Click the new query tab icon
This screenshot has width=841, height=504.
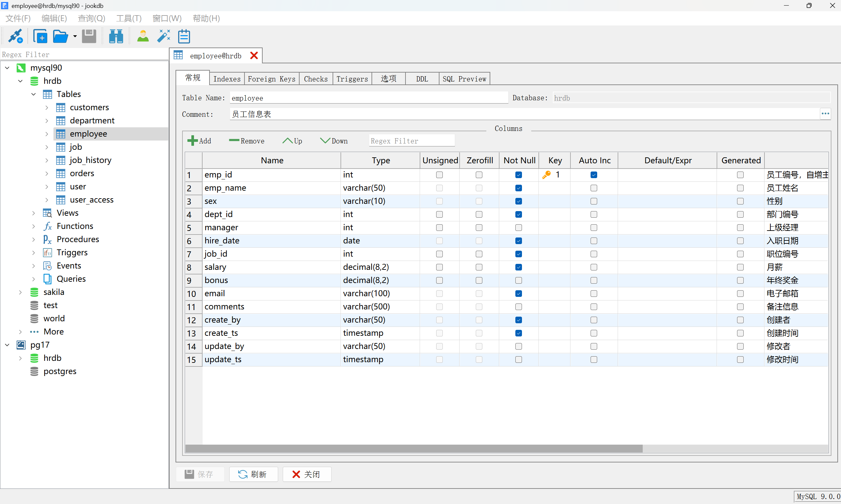[x=40, y=36]
